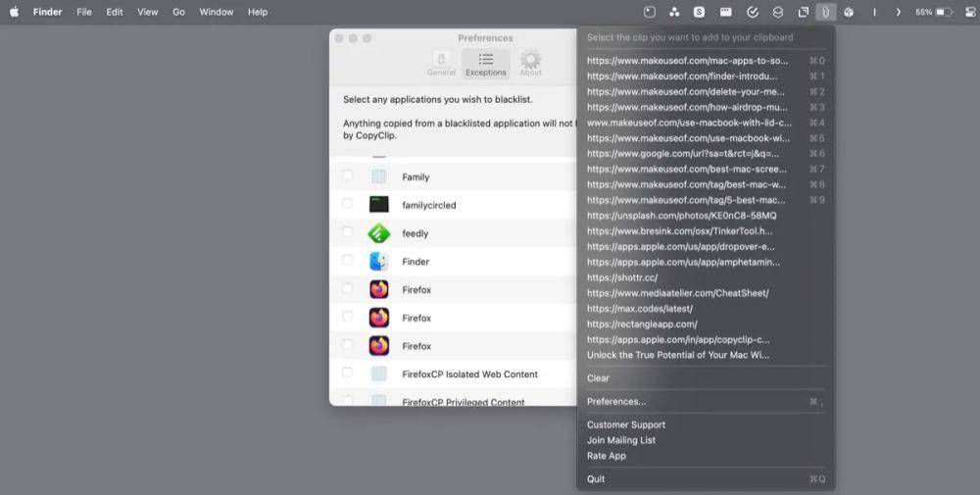Select Customer Support menu item
The width and height of the screenshot is (980, 495).
tap(706, 424)
